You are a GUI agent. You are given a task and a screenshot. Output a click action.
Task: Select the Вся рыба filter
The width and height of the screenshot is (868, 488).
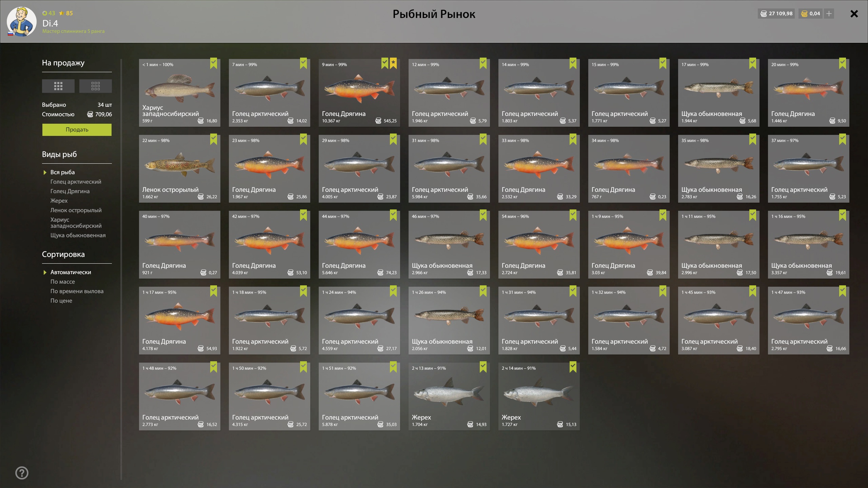click(x=62, y=172)
